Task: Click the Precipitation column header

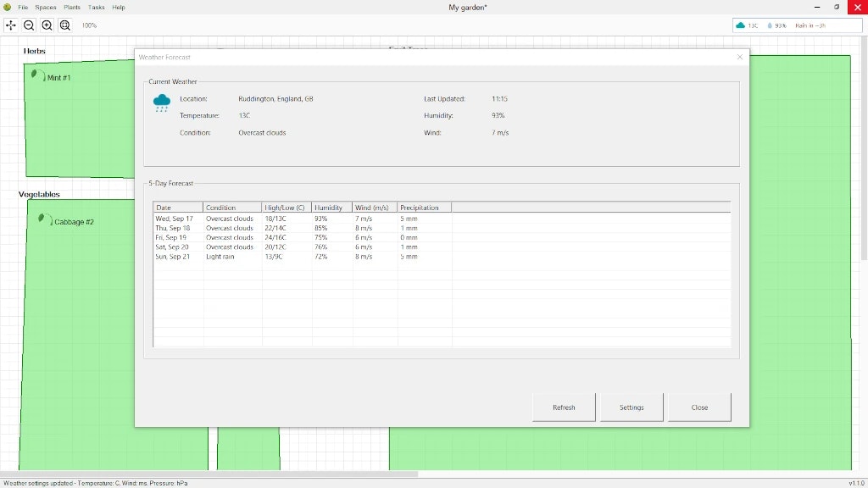Action: pos(421,207)
